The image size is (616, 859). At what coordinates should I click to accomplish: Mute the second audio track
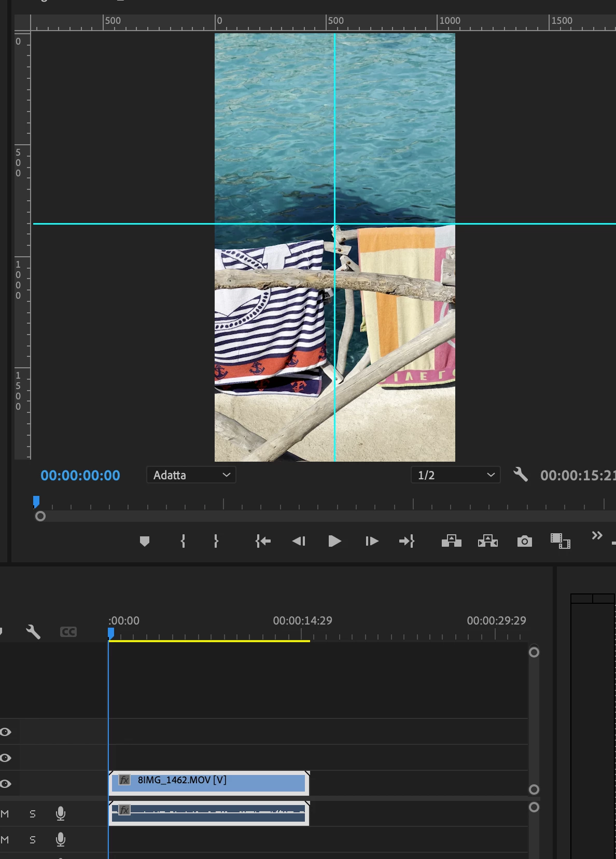[5, 840]
